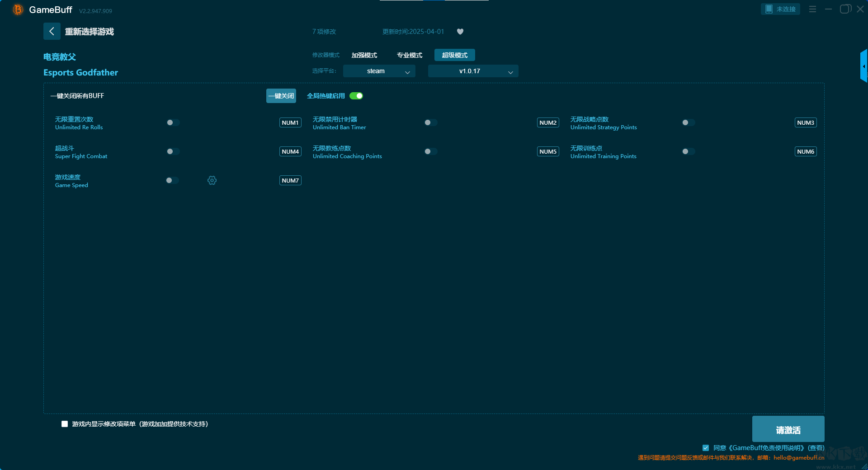Disable the global hotkey toggle
Image resolution: width=868 pixels, height=470 pixels.
[x=356, y=96]
